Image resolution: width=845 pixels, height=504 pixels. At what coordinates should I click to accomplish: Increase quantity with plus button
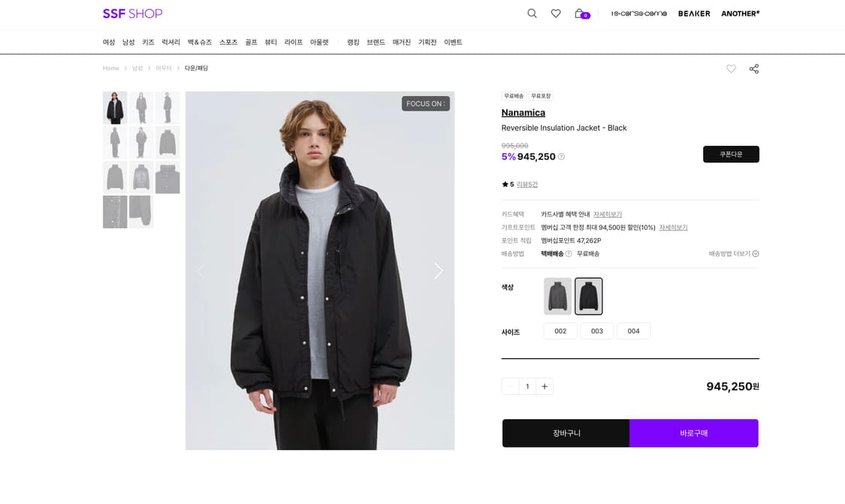(x=545, y=387)
